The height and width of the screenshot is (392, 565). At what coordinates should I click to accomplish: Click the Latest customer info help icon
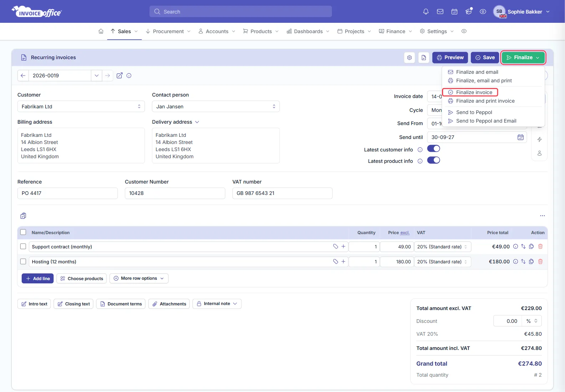tap(420, 150)
